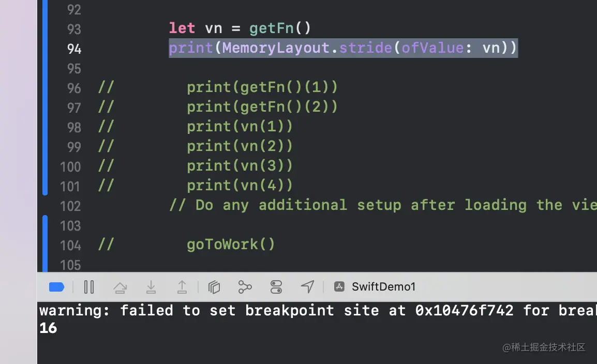Click commented 'print(vn(4))' line
Image resolution: width=597 pixels, height=364 pixels.
[240, 186]
